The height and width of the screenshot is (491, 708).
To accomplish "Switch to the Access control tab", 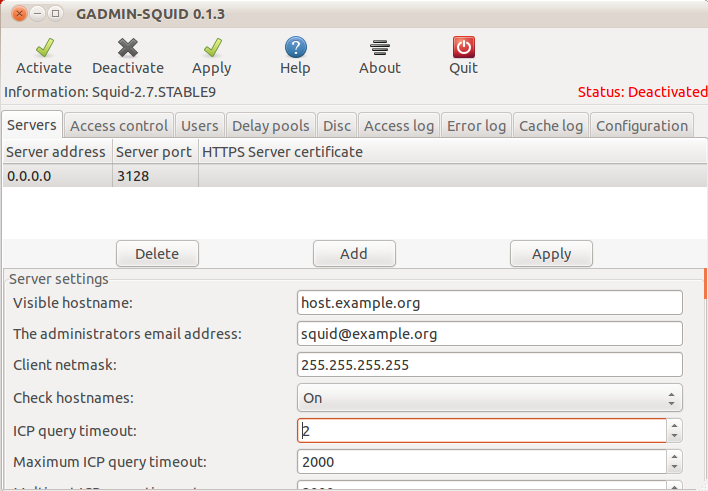I will [119, 126].
